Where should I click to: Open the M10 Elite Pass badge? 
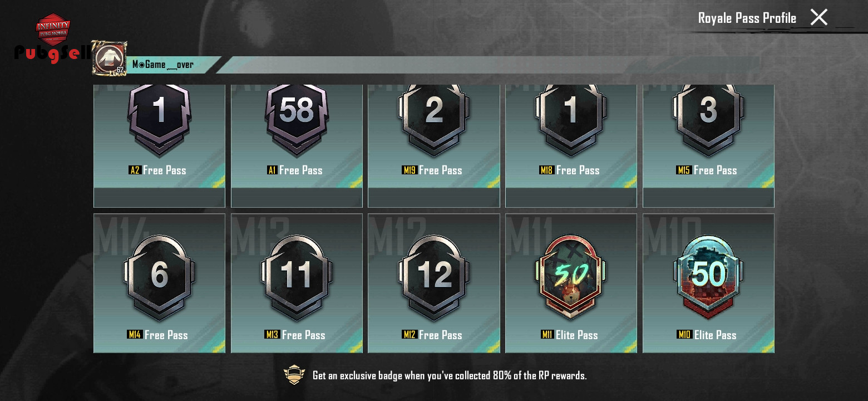(708, 283)
